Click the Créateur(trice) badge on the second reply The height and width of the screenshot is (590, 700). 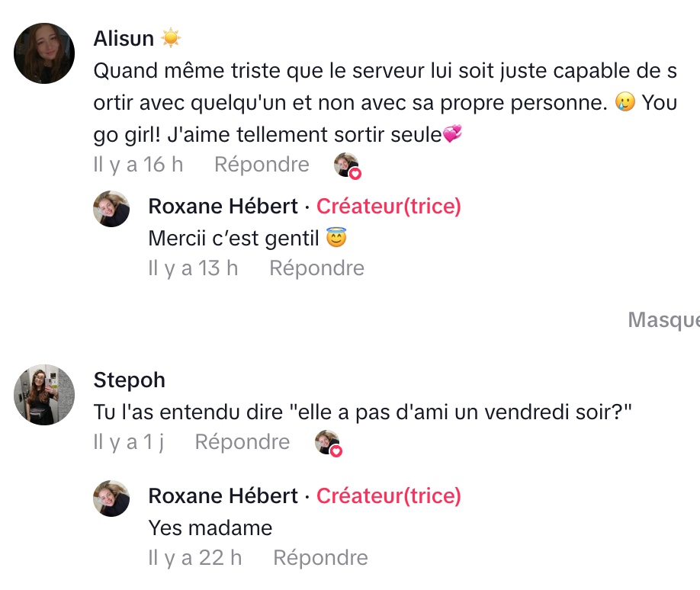(x=388, y=495)
